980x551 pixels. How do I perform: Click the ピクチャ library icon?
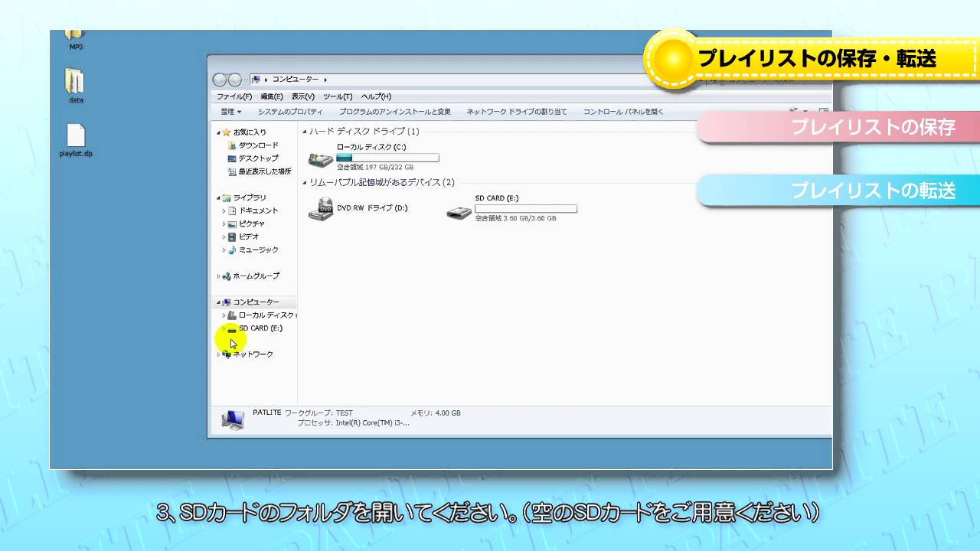point(232,223)
